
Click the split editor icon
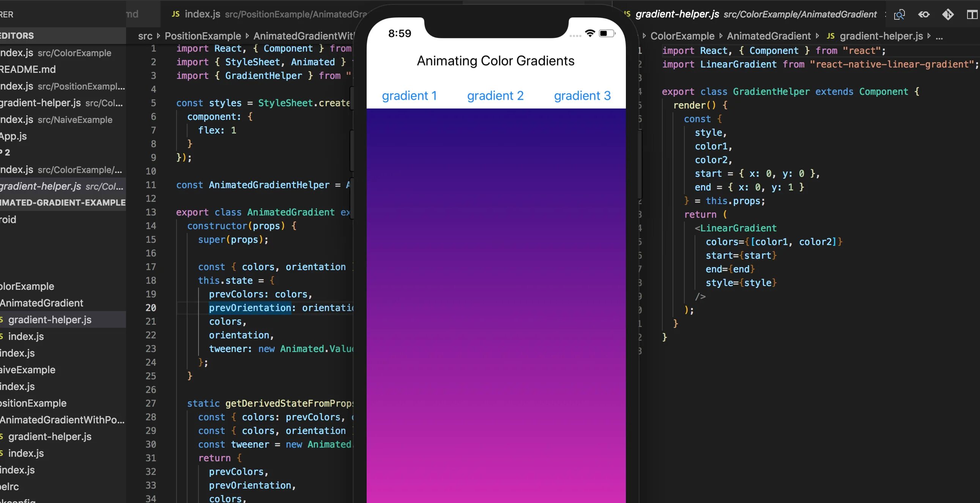972,14
